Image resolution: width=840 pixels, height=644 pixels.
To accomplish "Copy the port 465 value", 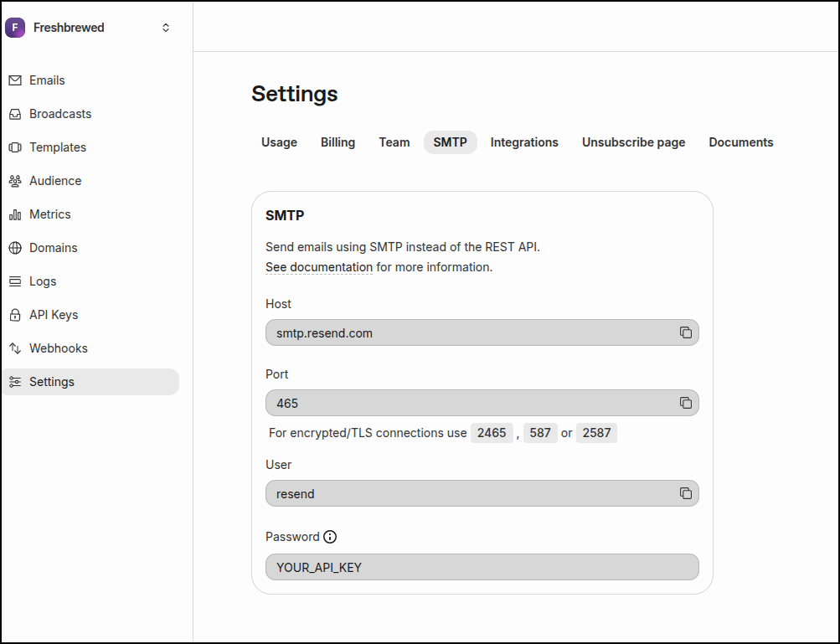I will point(685,403).
